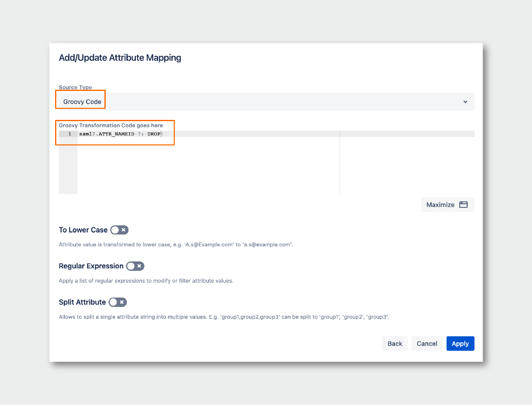Apply the attribute mapping changes

(460, 343)
